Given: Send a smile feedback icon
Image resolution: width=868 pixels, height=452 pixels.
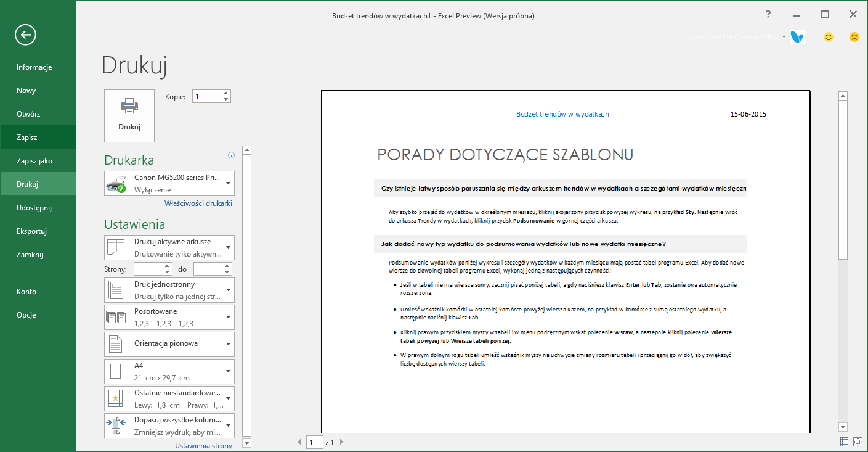Looking at the screenshot, I should pyautogui.click(x=829, y=37).
